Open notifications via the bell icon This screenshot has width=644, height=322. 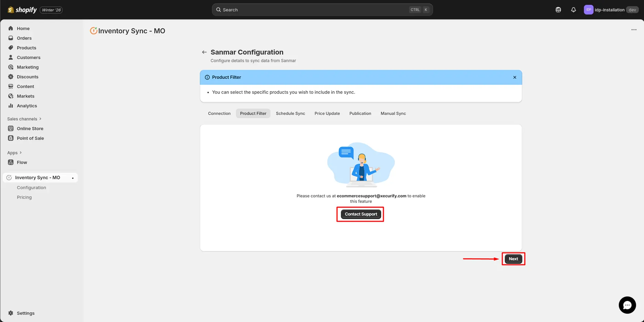(574, 10)
